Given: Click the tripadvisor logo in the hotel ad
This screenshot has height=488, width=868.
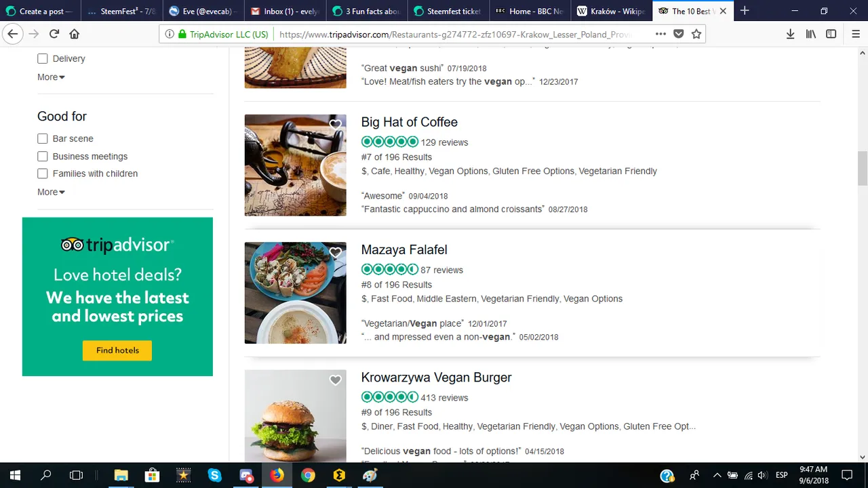Looking at the screenshot, I should click(x=117, y=245).
